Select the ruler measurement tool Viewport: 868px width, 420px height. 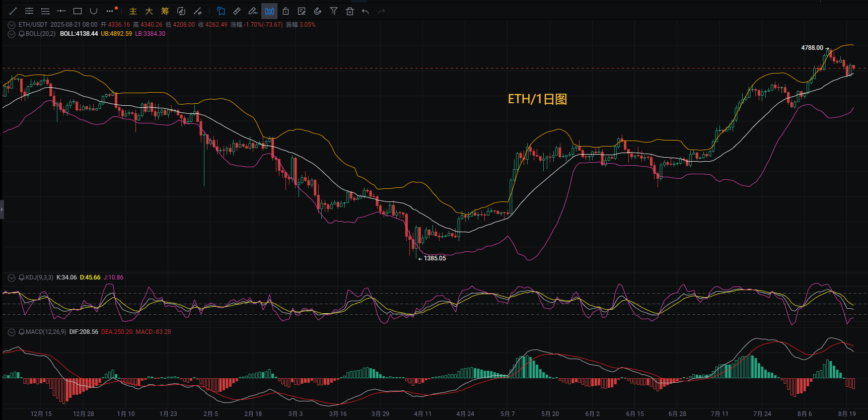pyautogui.click(x=237, y=11)
